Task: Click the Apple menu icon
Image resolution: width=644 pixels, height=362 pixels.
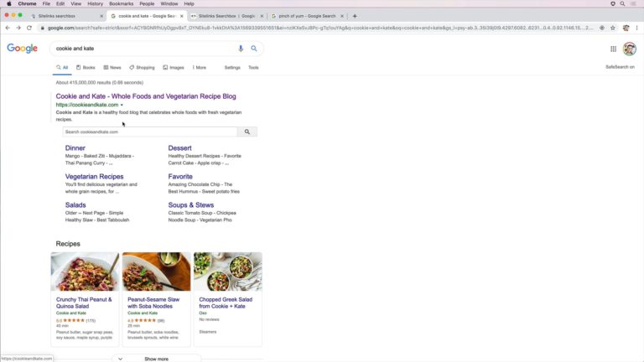Action: (x=9, y=3)
